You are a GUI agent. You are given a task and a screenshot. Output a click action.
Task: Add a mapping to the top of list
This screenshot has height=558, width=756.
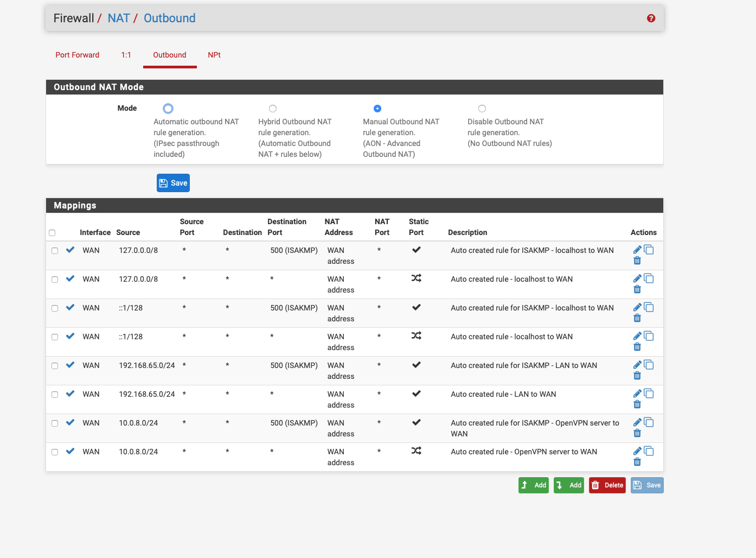(x=534, y=485)
